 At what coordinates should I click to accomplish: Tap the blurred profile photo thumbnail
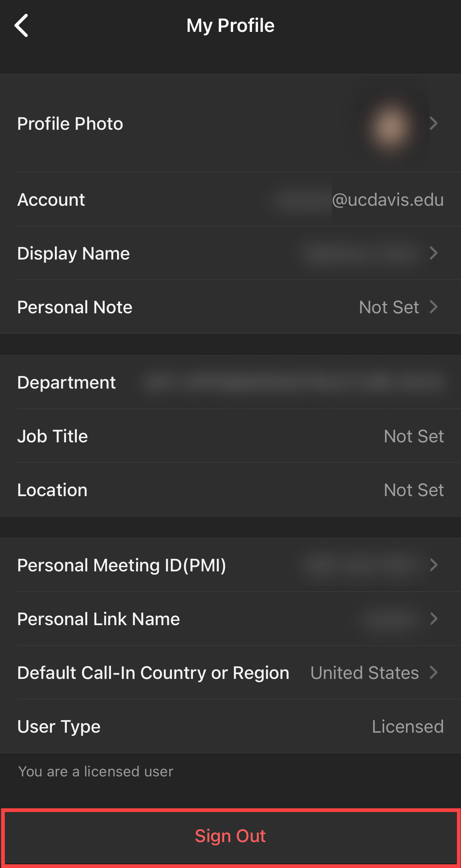tap(390, 125)
